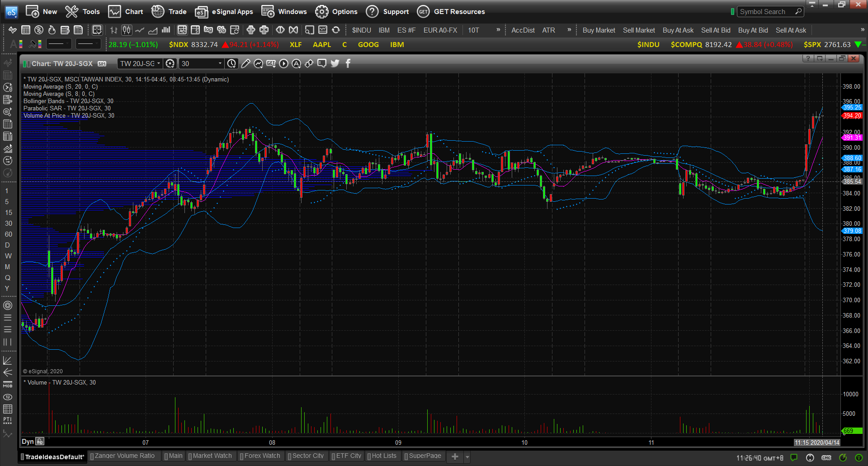Expand the page list dropdown arrow
The image size is (868, 466).
tap(467, 457)
